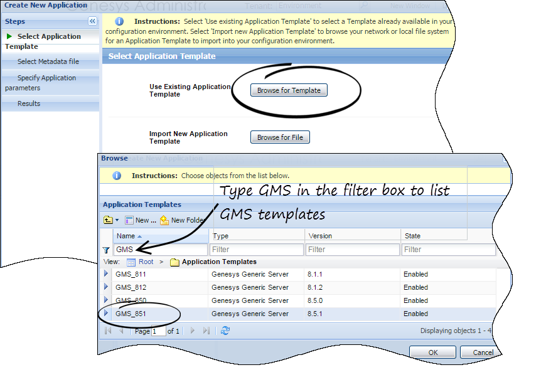Click the filter funnel icon
546x392 pixels.
pyautogui.click(x=107, y=249)
